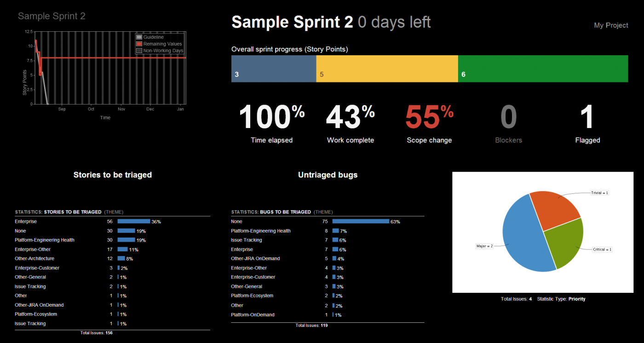The image size is (644, 343).
Task: Click the red Remaining Values legend swatch
Action: pos(139,44)
